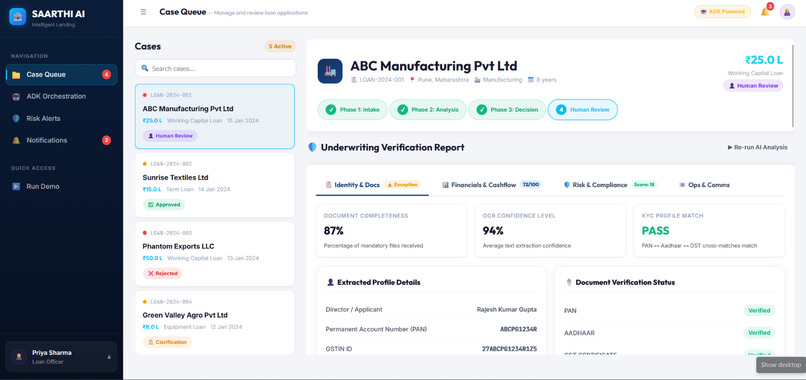Launch Run Demo from Quick Access
The image size is (806, 380).
61,187
